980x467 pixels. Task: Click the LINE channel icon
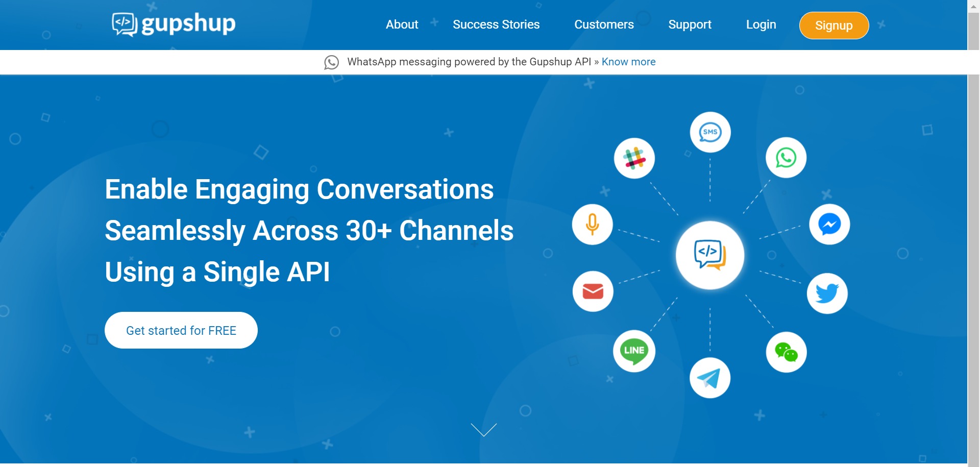[634, 351]
